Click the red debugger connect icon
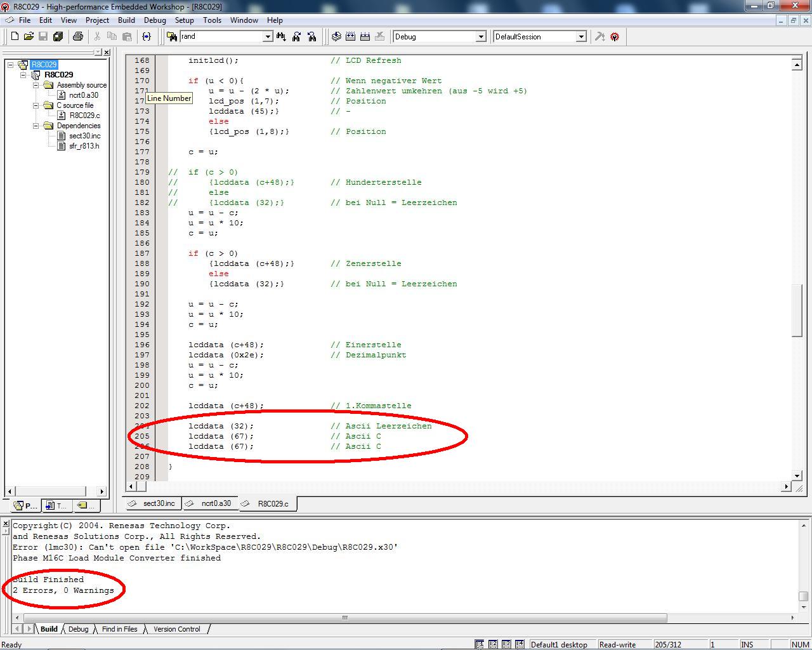 pos(615,37)
